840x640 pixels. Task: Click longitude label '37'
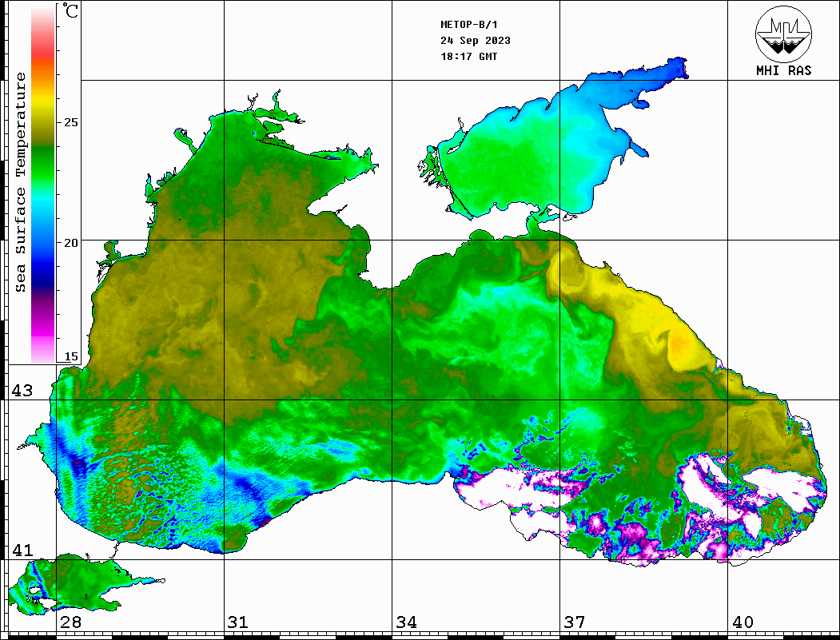tap(575, 622)
